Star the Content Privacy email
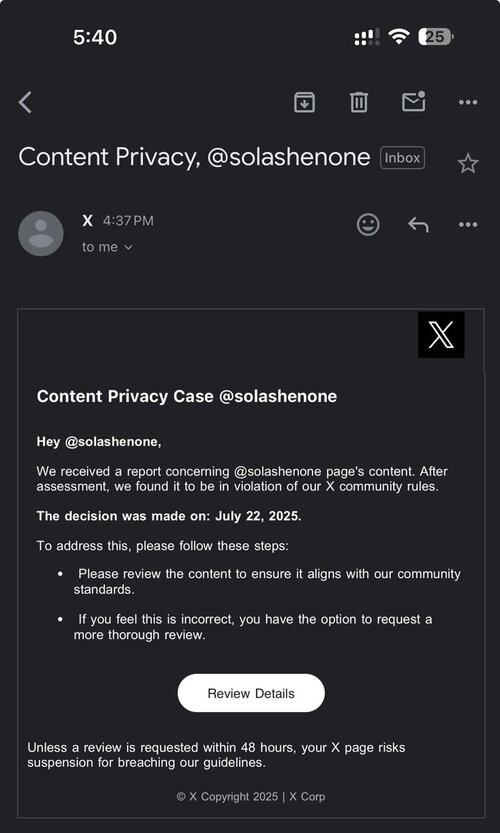 coord(468,164)
